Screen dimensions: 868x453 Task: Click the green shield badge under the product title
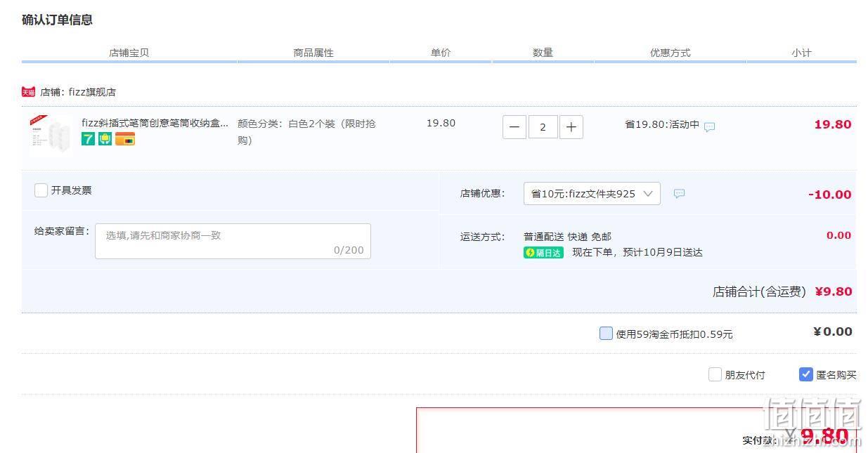(x=105, y=139)
